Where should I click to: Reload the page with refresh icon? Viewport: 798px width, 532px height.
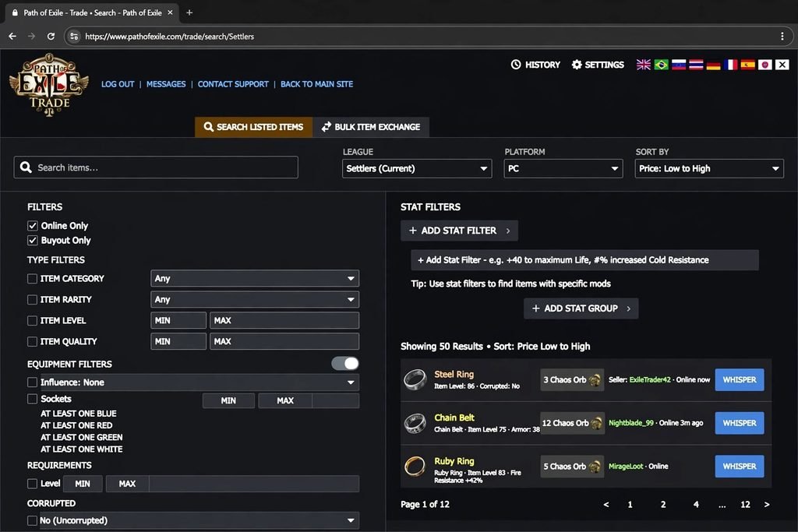pyautogui.click(x=51, y=36)
